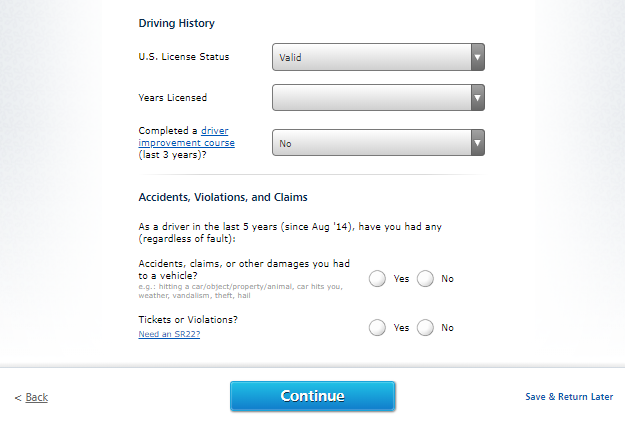Click the U.S. License Status label
The height and width of the screenshot is (427, 625).
[183, 56]
